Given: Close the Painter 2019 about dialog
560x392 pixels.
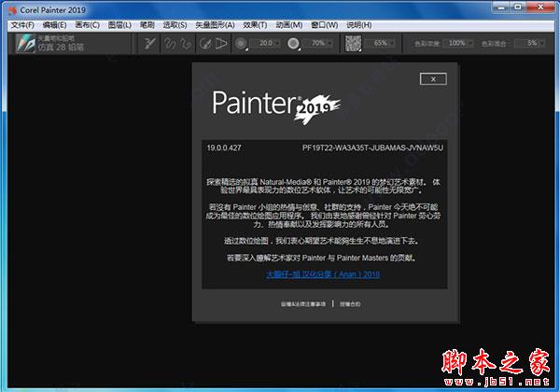Looking at the screenshot, I should click(x=433, y=79).
